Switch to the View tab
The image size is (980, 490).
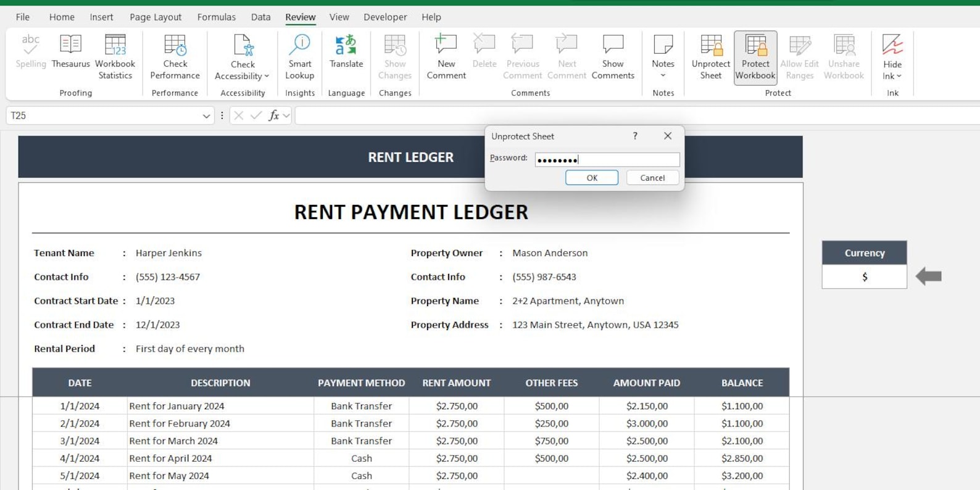[x=339, y=17]
